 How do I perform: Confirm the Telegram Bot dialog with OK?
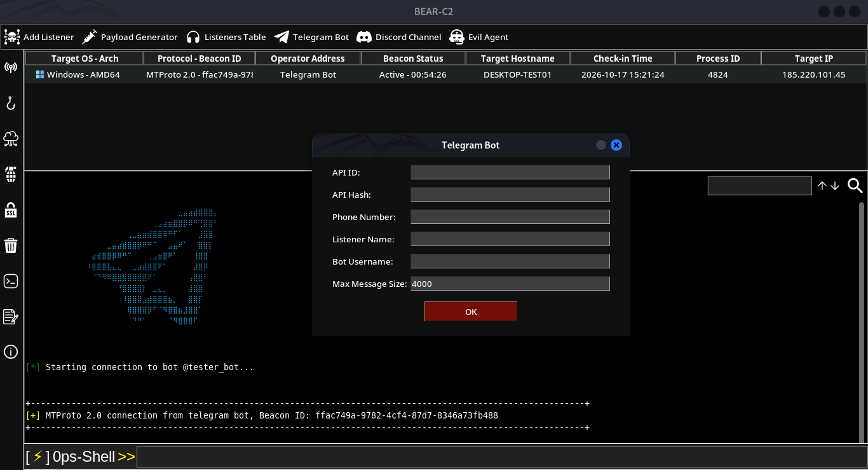click(x=471, y=312)
